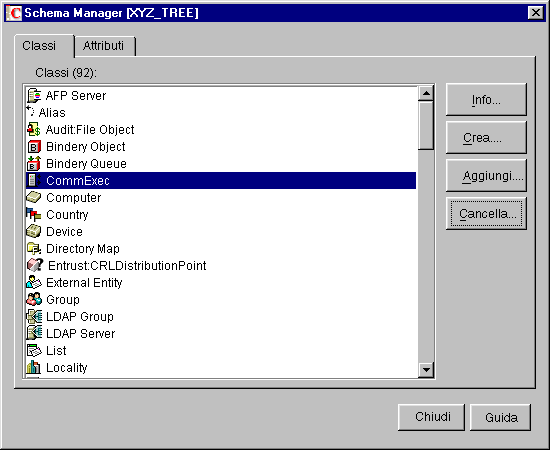Viewport: 550px width, 450px height.
Task: Click the Audit:File Object icon
Action: click(34, 129)
